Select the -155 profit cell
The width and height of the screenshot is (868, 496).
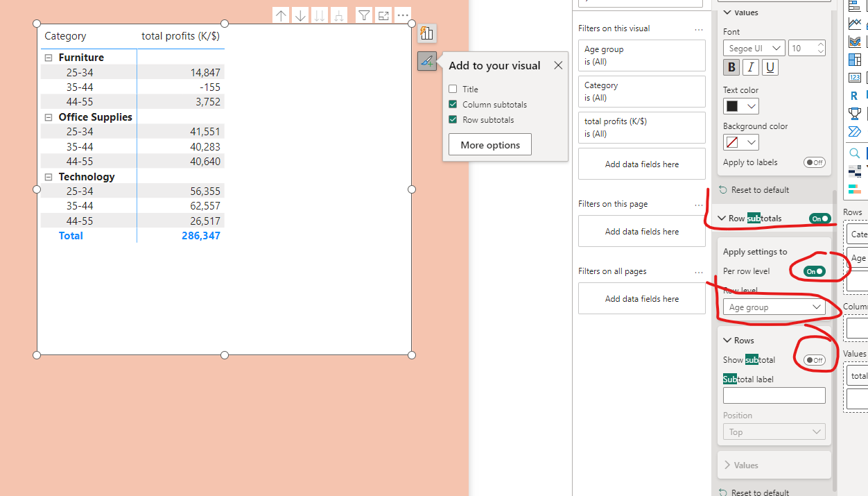[209, 87]
